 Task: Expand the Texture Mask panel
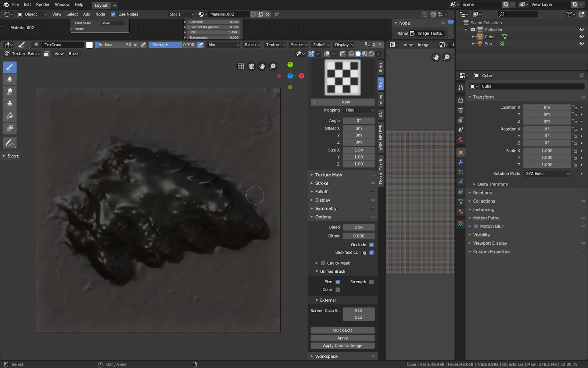tap(329, 175)
